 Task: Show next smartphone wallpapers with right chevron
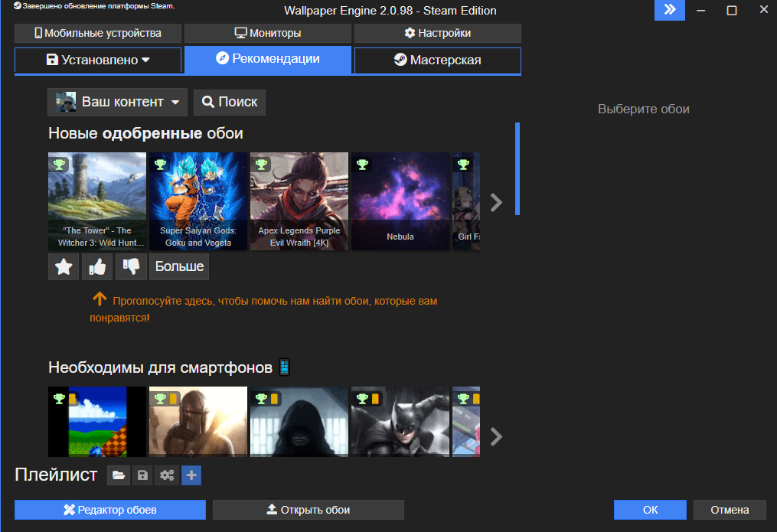pyautogui.click(x=496, y=436)
